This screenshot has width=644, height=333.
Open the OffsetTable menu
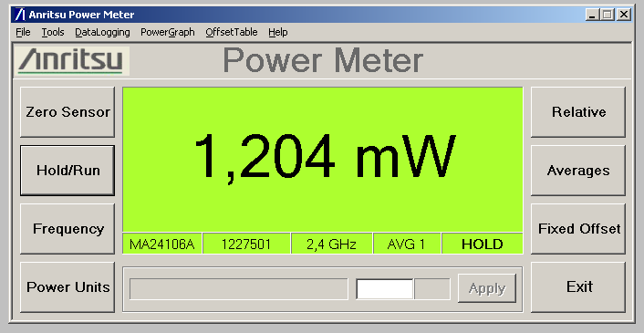tap(232, 32)
